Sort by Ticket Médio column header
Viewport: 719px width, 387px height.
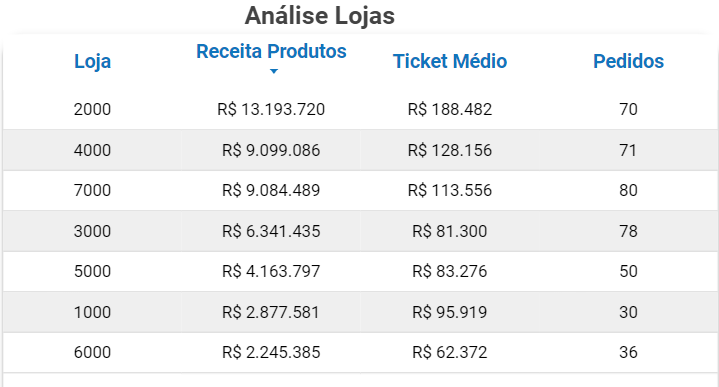pos(450,61)
